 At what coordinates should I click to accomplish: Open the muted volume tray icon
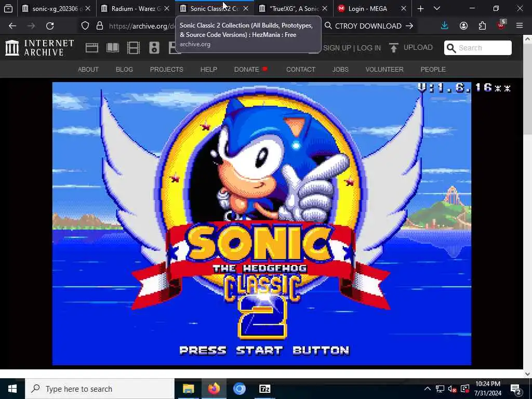click(452, 389)
